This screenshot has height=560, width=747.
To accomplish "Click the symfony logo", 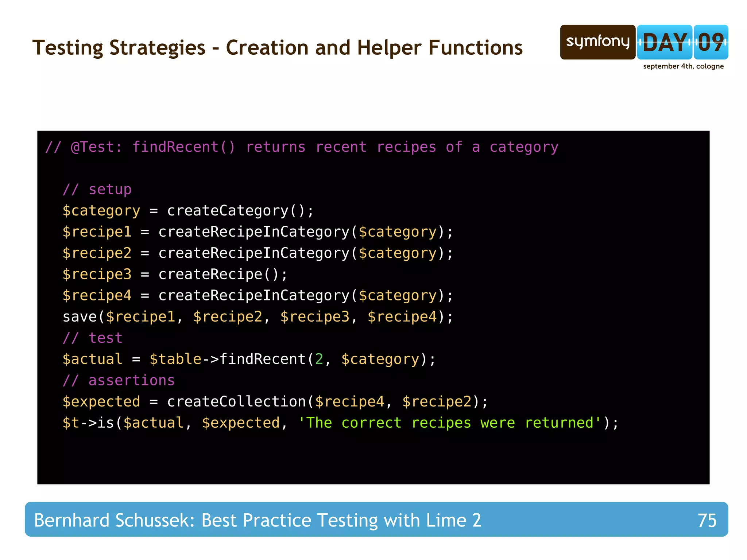I will (597, 42).
